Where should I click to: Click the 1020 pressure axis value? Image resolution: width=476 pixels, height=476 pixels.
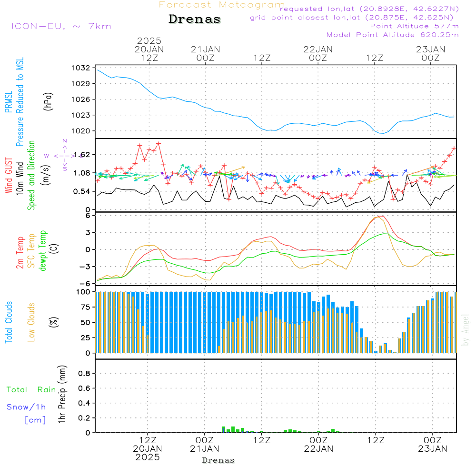81,131
